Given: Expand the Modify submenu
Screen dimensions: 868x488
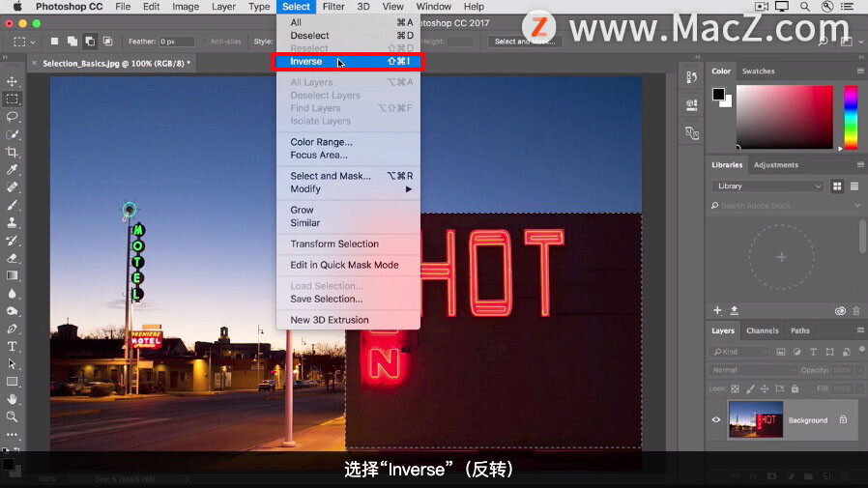Looking at the screenshot, I should click(348, 189).
